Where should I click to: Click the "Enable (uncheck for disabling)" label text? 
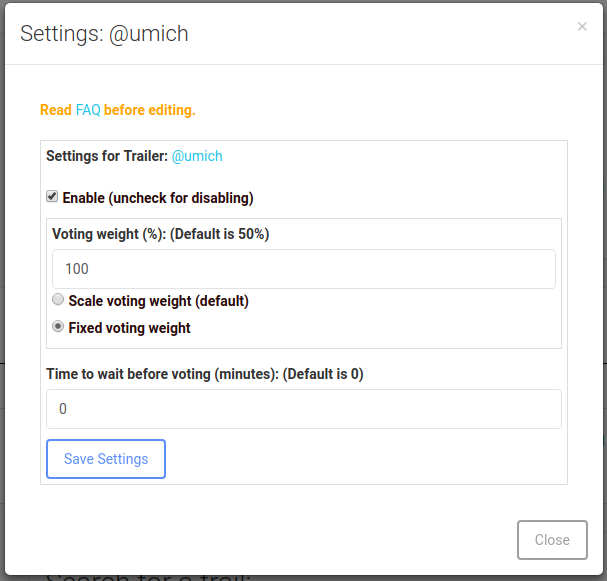pyautogui.click(x=158, y=198)
